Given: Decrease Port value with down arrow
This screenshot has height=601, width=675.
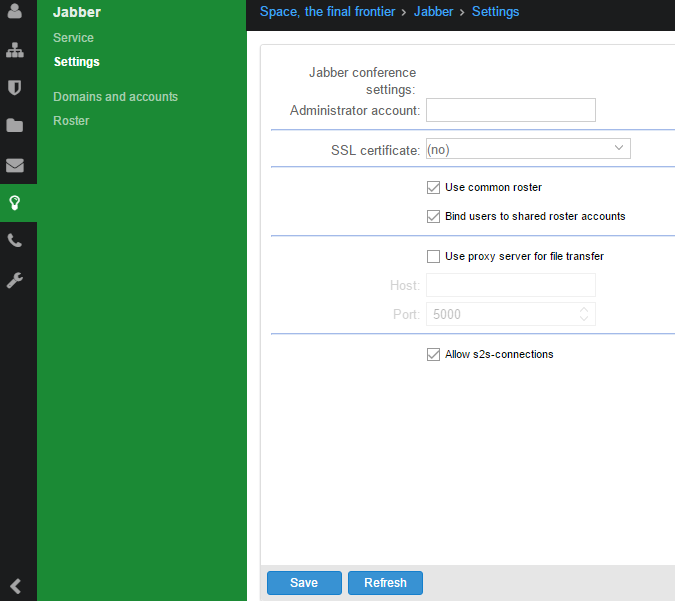Looking at the screenshot, I should click(x=584, y=319).
